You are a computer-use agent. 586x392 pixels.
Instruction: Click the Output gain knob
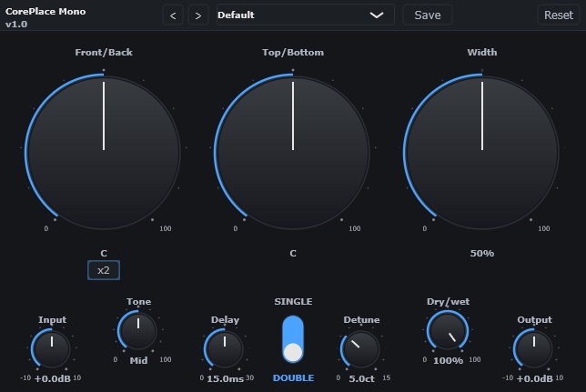[x=533, y=348]
